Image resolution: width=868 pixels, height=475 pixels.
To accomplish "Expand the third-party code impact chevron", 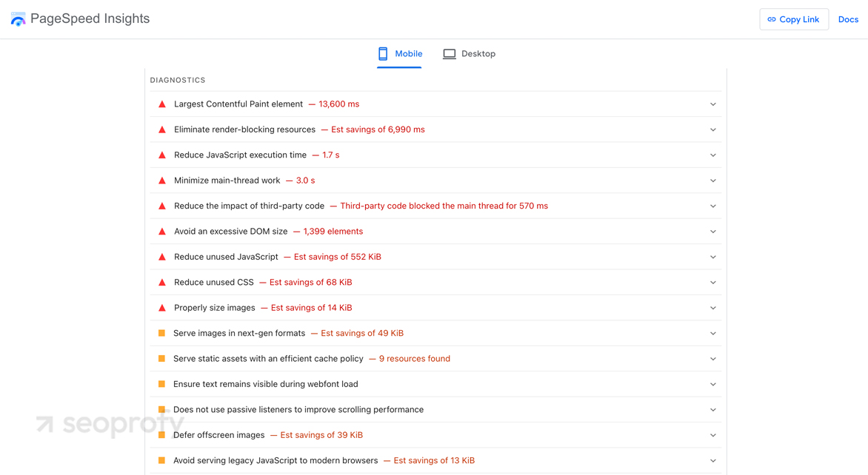I will point(713,206).
